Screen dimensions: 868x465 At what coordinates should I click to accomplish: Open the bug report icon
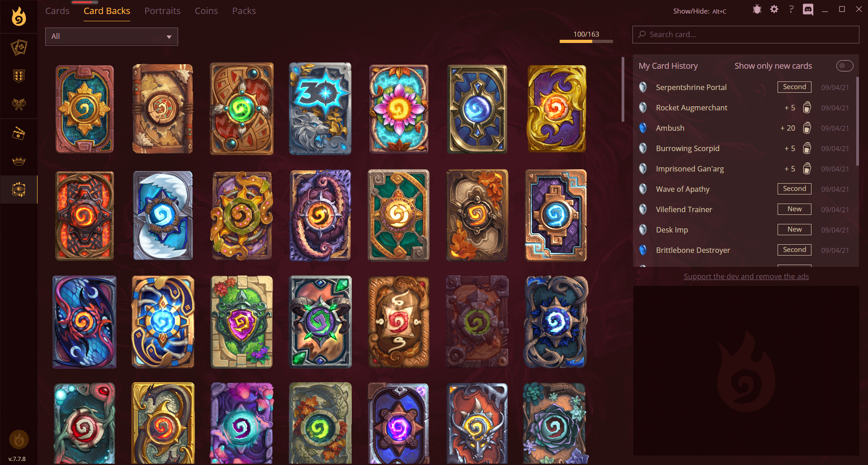tap(757, 9)
